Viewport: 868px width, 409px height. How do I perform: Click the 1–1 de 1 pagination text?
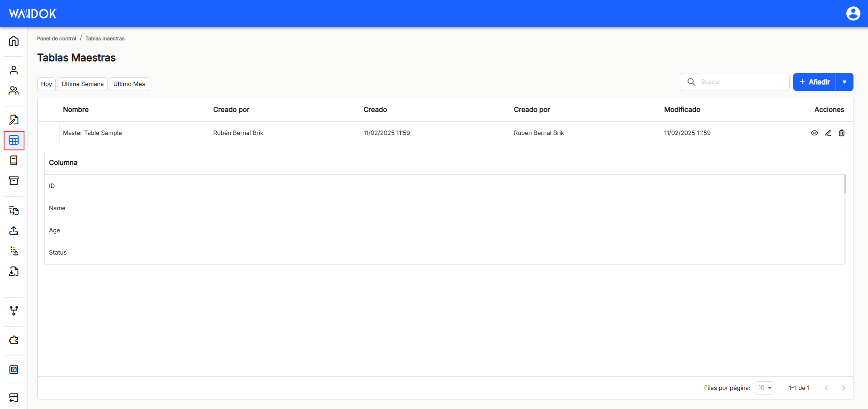click(799, 388)
